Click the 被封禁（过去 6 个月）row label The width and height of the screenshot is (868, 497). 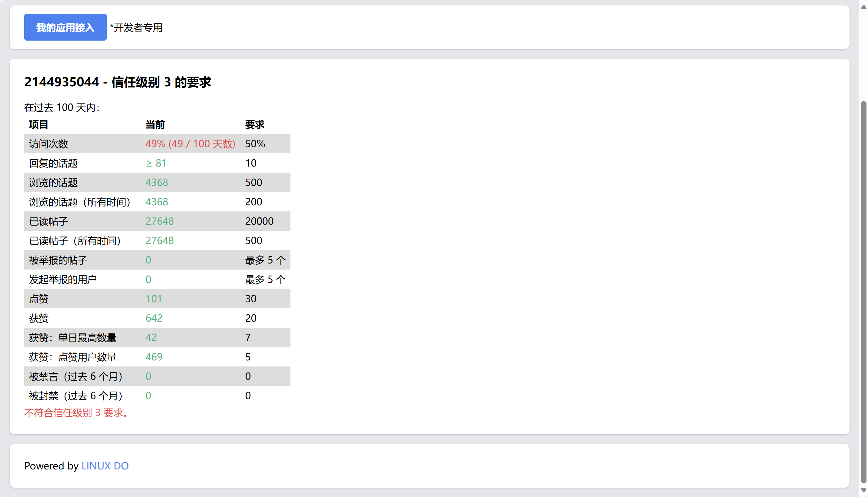[x=76, y=396]
